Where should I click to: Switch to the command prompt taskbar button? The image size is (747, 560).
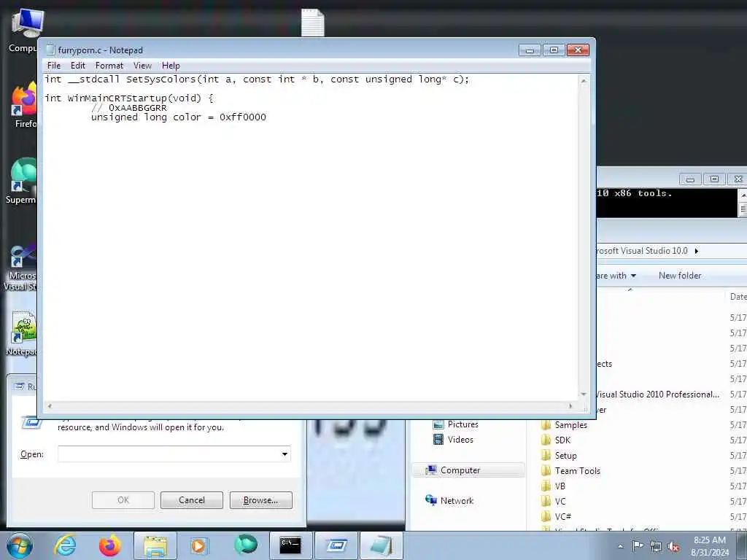point(290,545)
